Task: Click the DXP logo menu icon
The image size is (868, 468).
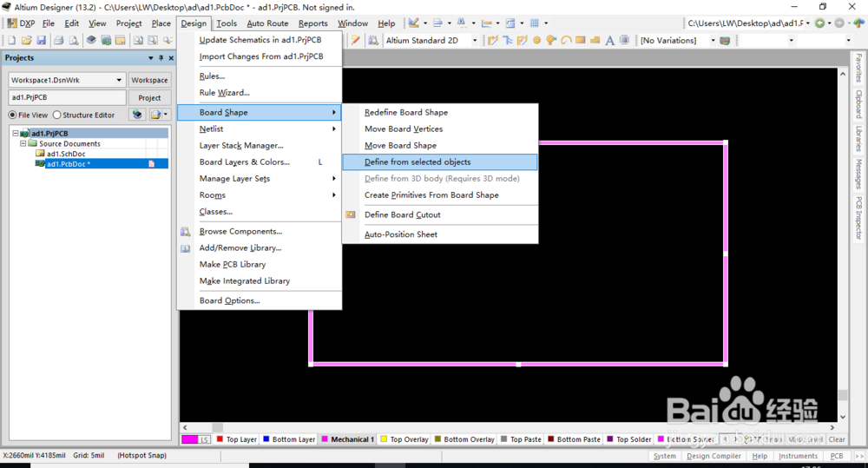Action: (x=11, y=23)
